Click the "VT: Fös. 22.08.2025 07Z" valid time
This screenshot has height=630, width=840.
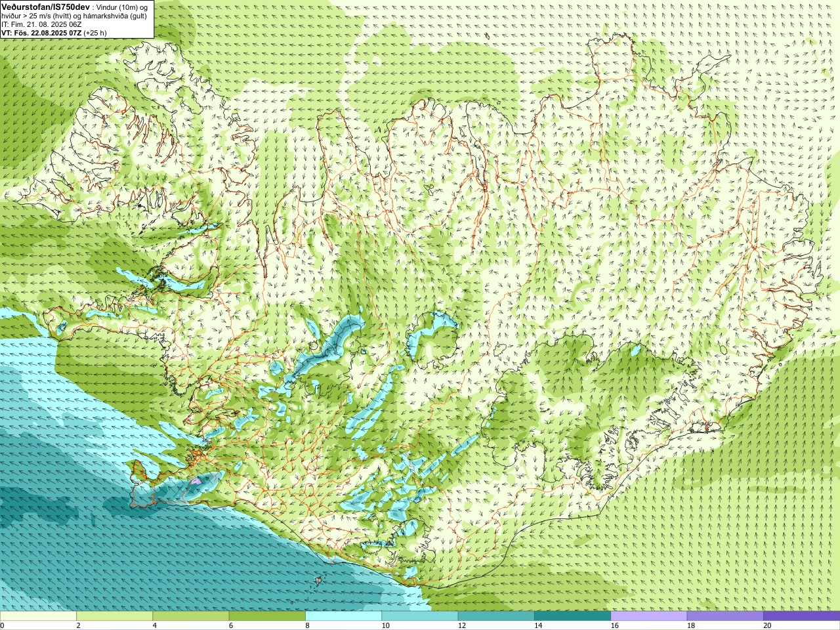[41, 33]
